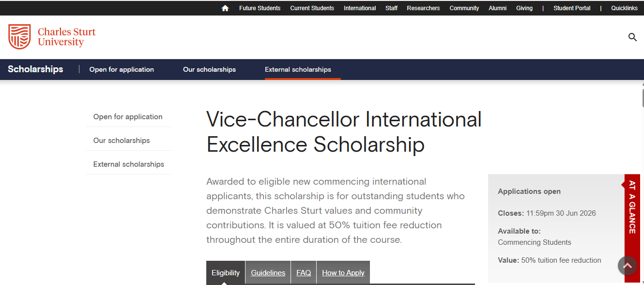The width and height of the screenshot is (644, 285).
Task: Open the Future Students page
Action: point(260,8)
